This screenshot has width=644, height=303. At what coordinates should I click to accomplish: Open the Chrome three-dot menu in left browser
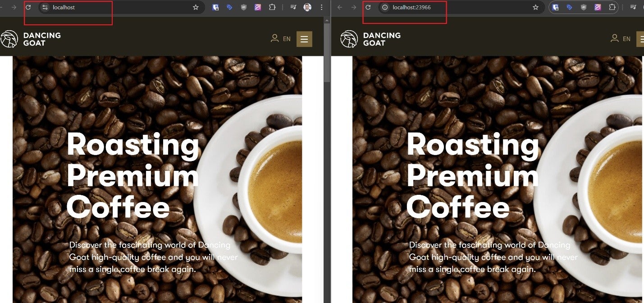321,7
